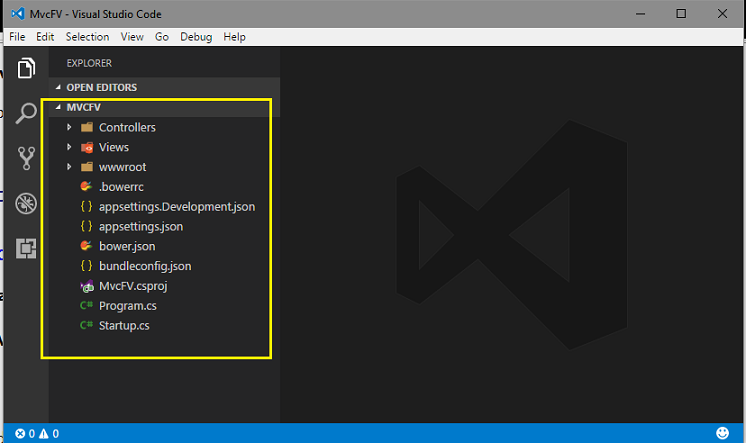Click the JSON braces icon beside appsettings.json

tap(86, 226)
